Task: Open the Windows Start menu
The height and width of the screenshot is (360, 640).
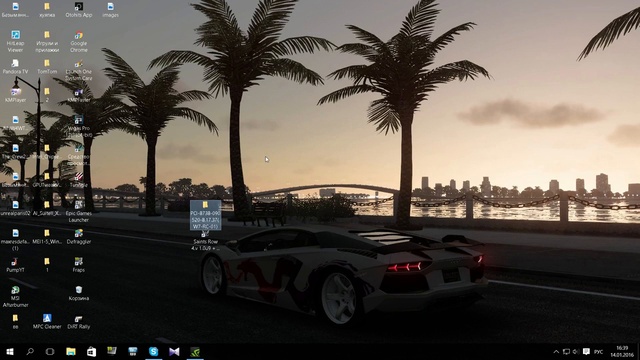Action: point(10,351)
